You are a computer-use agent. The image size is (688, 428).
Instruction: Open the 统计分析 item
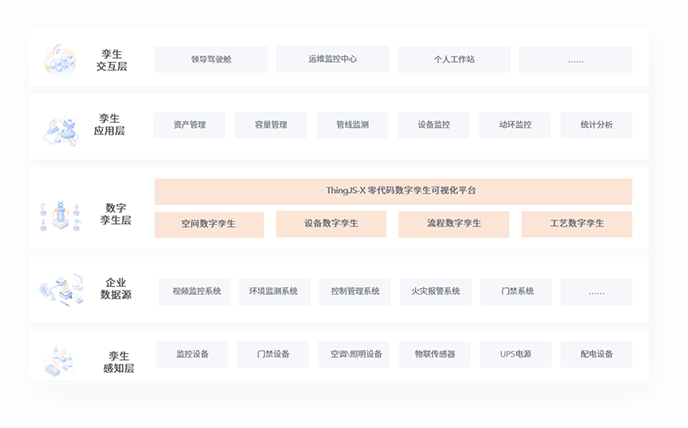pyautogui.click(x=596, y=125)
